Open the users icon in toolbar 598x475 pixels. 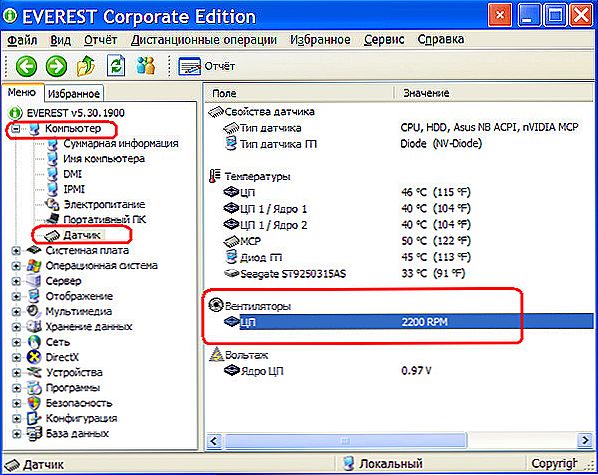146,66
